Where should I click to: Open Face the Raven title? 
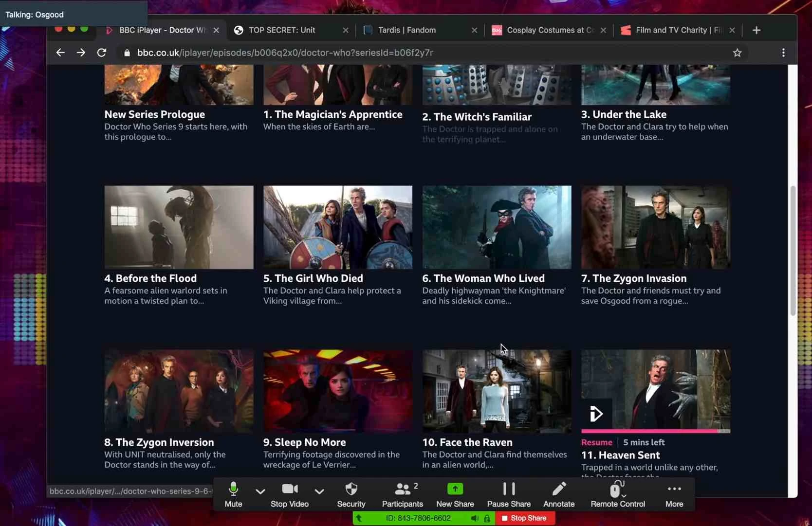467,442
